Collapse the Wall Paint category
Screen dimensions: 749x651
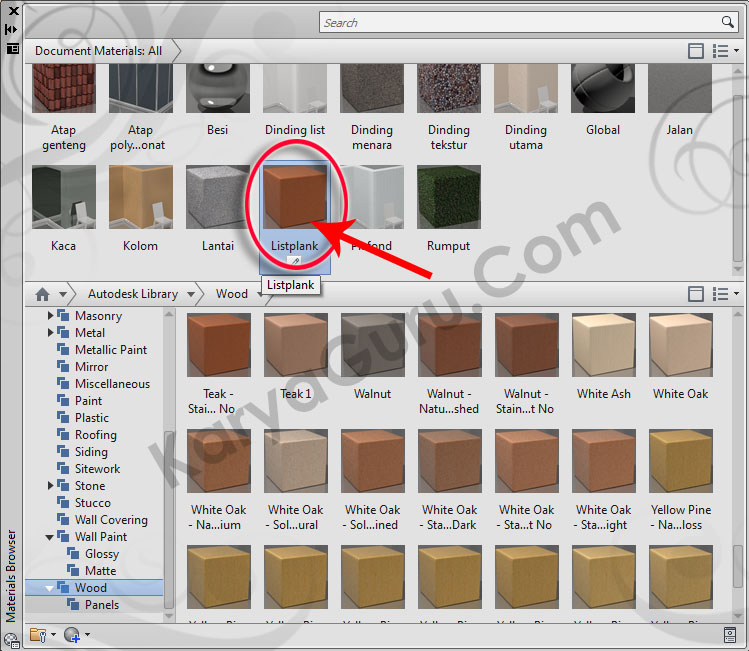(51, 537)
